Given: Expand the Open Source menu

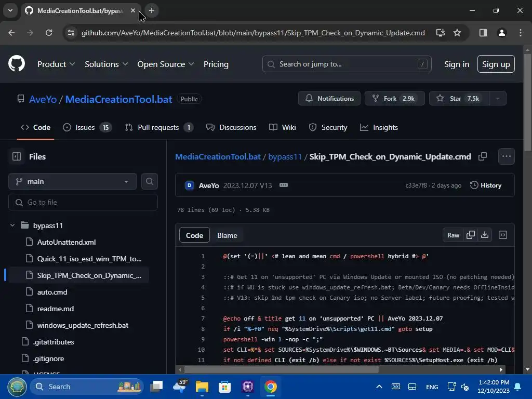Looking at the screenshot, I should [166, 64].
